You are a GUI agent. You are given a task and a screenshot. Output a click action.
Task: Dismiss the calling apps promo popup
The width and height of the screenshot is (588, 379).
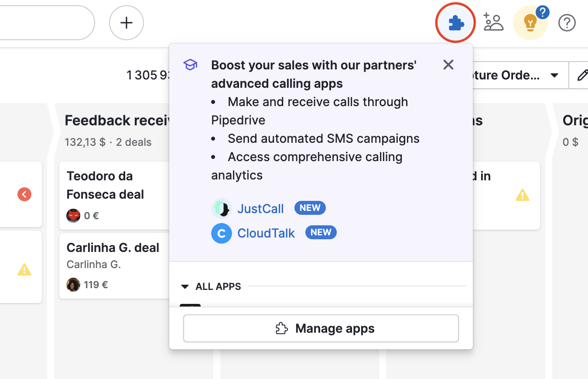(448, 65)
